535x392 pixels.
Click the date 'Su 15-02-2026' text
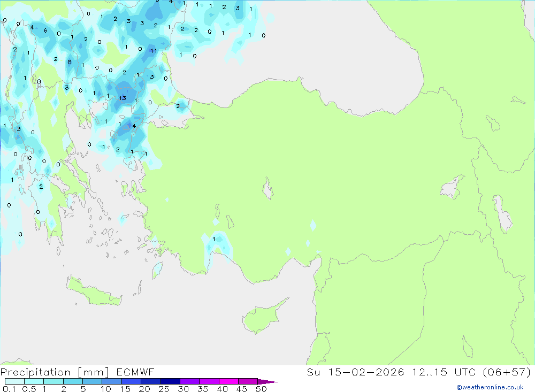pyautogui.click(x=355, y=372)
